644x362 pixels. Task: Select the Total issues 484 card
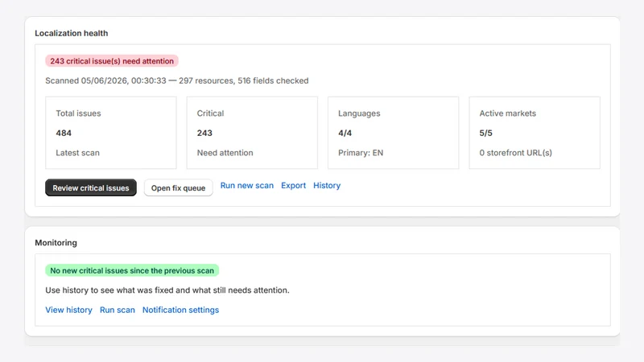[x=111, y=133]
